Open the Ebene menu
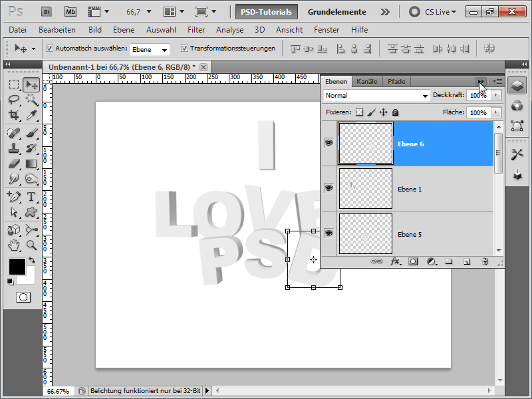 (x=124, y=30)
